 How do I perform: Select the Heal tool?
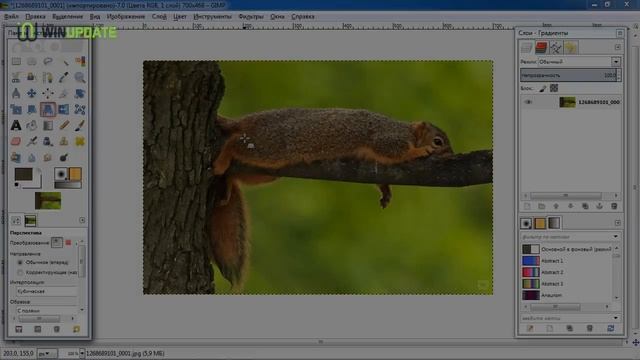tap(80, 141)
